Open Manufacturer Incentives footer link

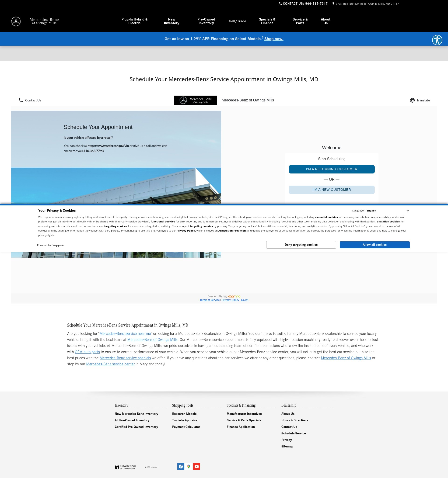(244, 414)
